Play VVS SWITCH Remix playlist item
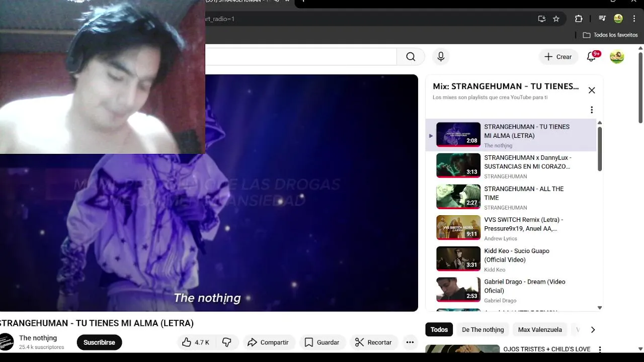This screenshot has width=644, height=362. click(x=511, y=228)
